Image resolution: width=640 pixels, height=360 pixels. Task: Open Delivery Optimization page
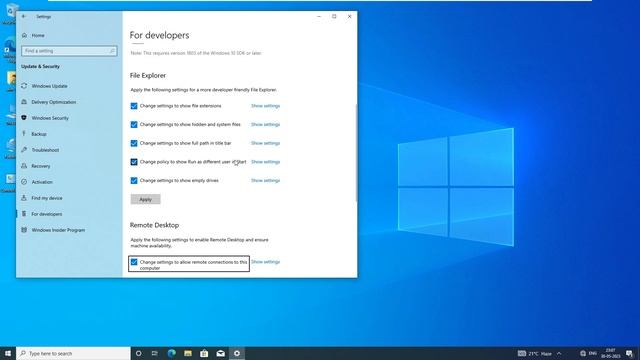tap(53, 102)
